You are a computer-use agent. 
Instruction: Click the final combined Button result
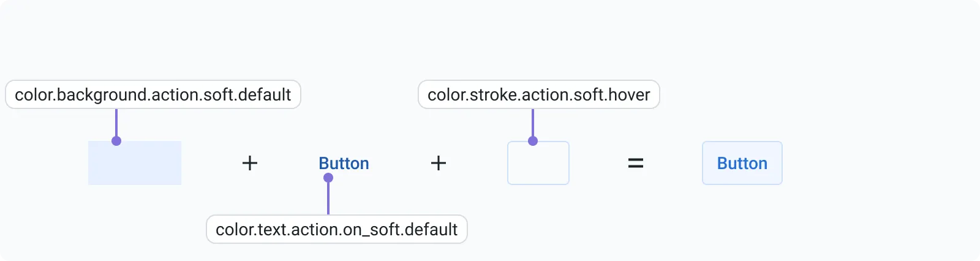742,163
